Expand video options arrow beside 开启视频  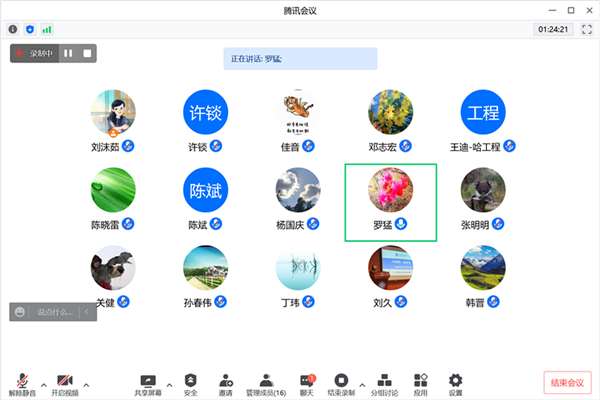click(86, 383)
